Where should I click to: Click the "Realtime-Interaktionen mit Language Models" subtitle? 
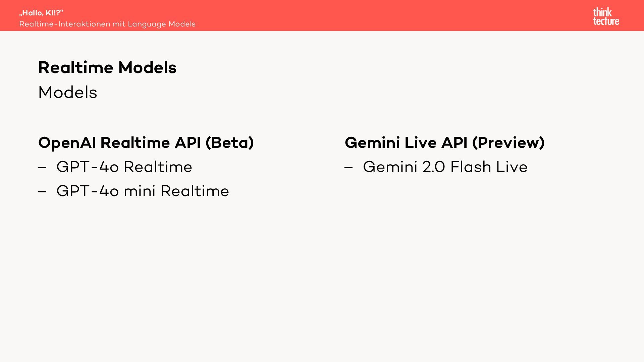(x=107, y=24)
